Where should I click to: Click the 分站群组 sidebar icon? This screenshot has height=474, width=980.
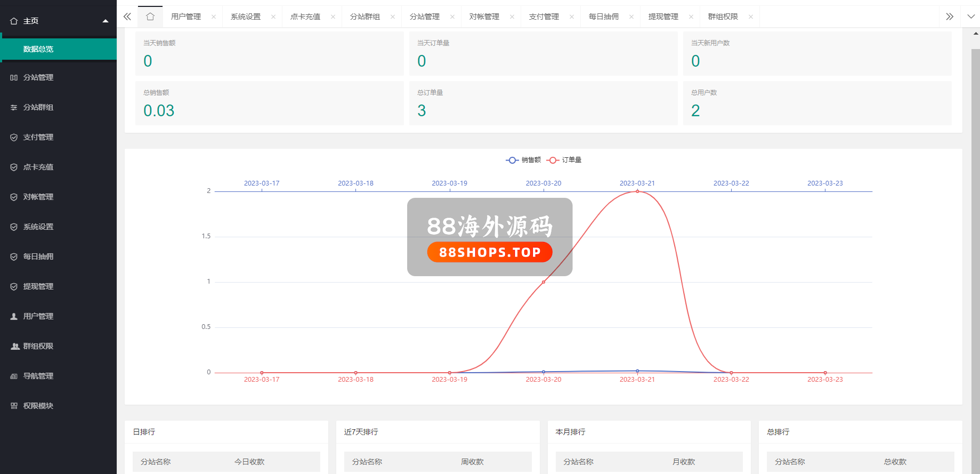[x=14, y=108]
